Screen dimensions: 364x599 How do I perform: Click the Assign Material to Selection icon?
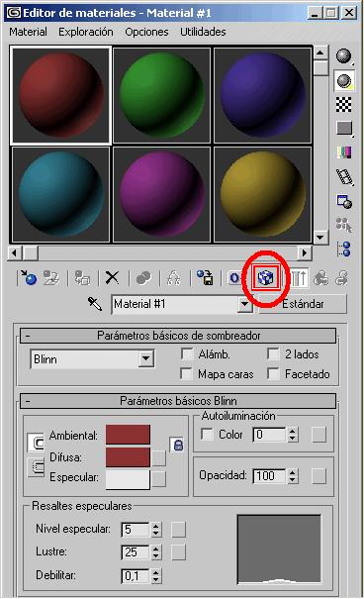pos(82,278)
